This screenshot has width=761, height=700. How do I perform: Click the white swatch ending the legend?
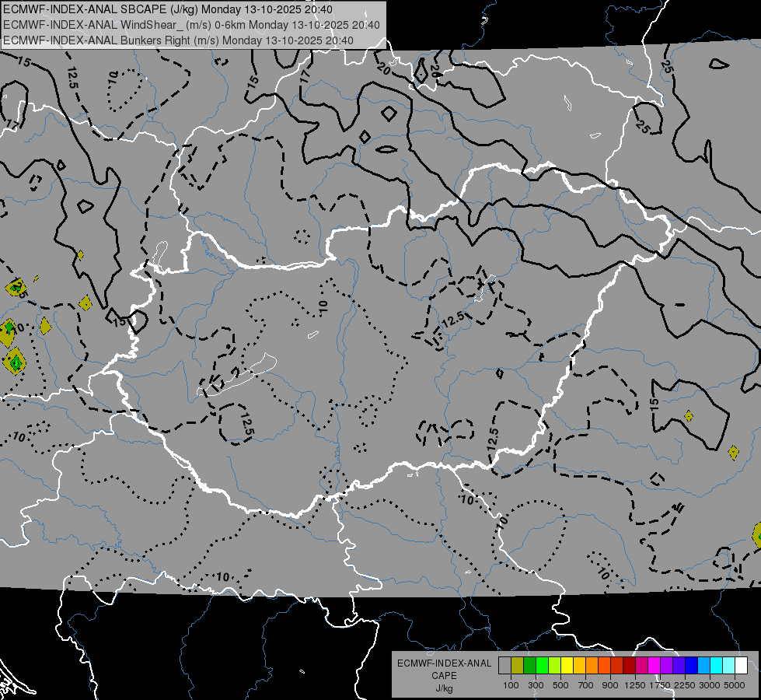(x=741, y=666)
